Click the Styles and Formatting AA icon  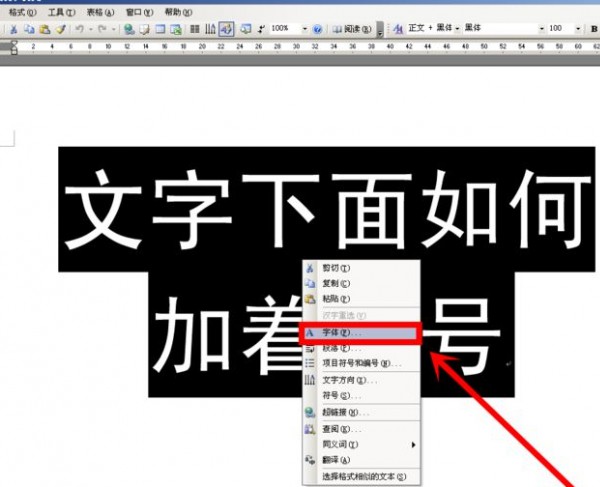click(398, 29)
